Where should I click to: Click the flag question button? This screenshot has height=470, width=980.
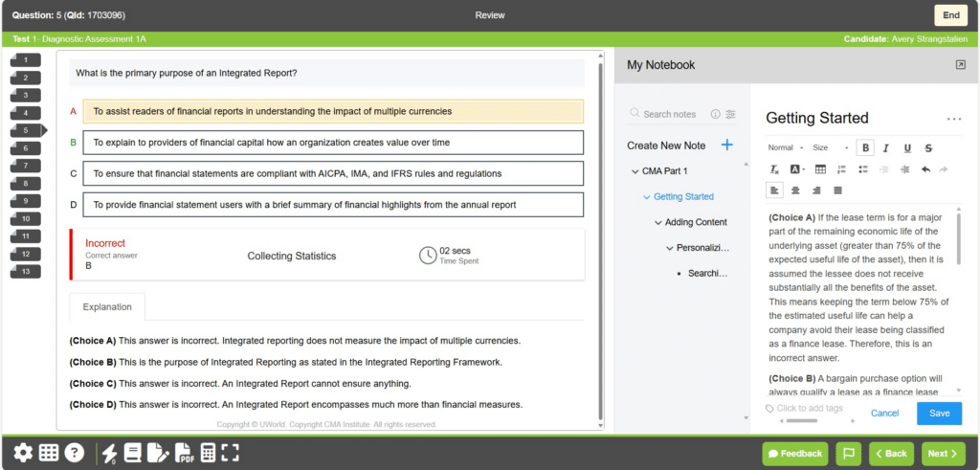pyautogui.click(x=850, y=454)
